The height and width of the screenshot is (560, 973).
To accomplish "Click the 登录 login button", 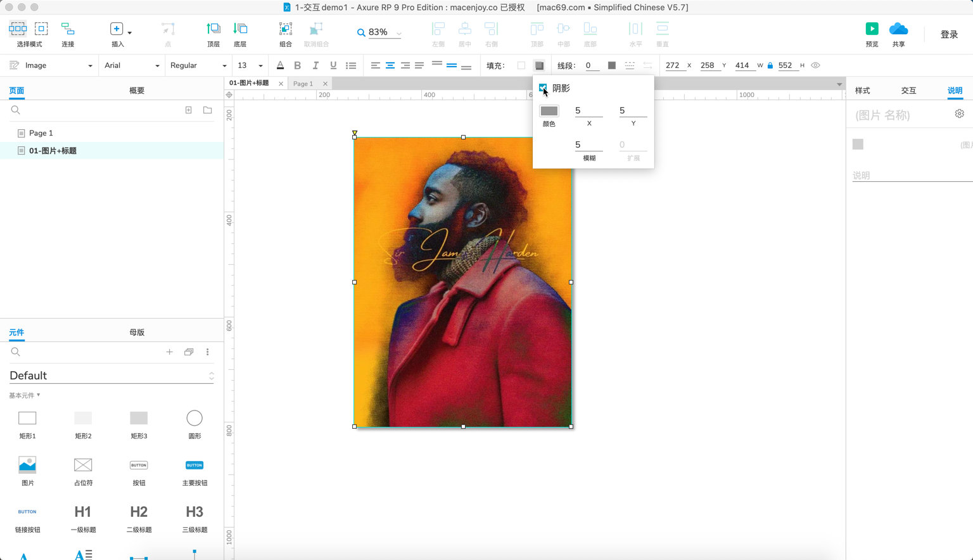I will tap(949, 34).
